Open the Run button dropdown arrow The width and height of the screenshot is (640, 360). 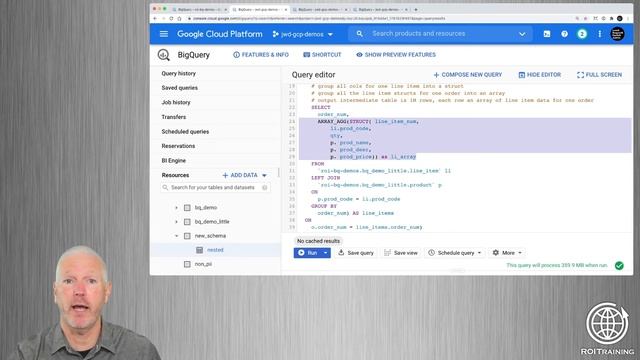pos(326,253)
